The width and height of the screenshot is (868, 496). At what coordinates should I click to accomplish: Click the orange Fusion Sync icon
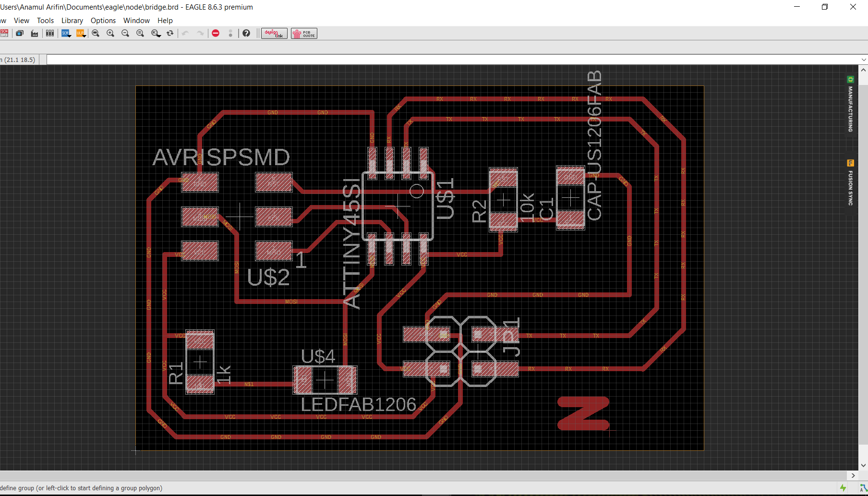850,163
